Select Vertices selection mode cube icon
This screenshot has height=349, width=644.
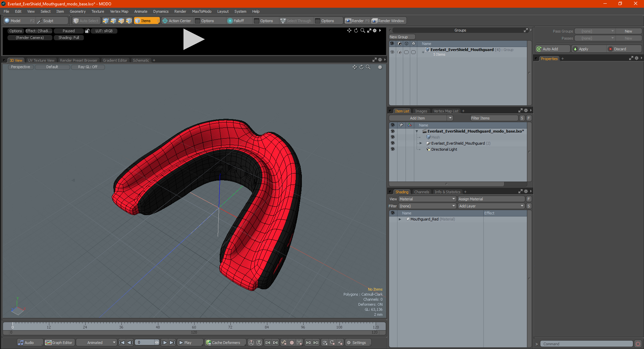106,21
